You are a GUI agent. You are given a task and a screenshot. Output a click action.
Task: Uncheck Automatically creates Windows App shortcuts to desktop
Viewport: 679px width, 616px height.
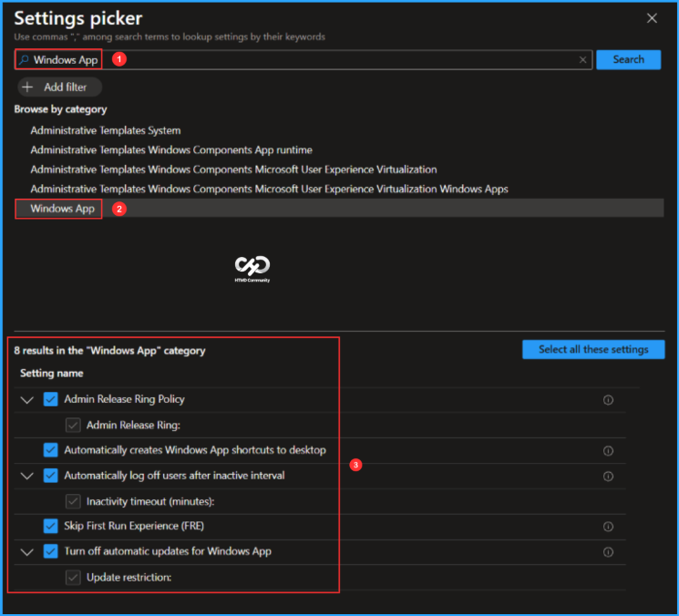pos(51,450)
